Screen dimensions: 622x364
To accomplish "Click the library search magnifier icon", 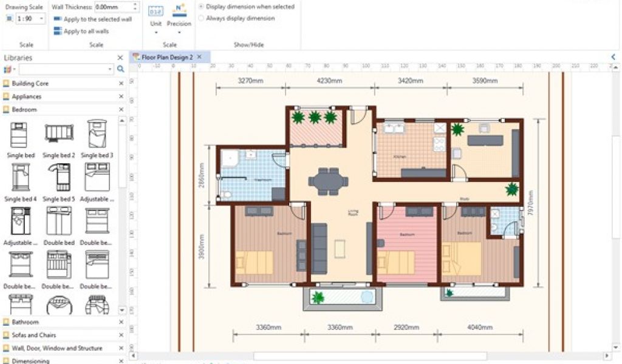I will (120, 70).
